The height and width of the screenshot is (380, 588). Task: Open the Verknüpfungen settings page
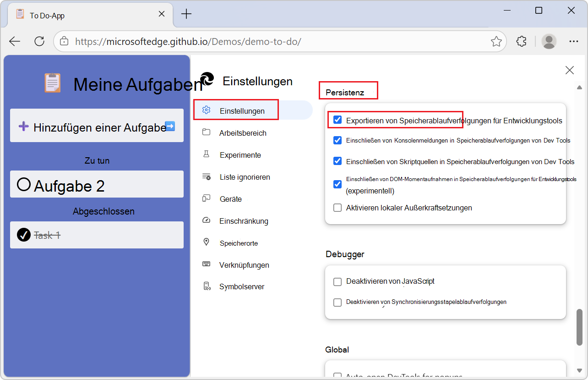(244, 265)
